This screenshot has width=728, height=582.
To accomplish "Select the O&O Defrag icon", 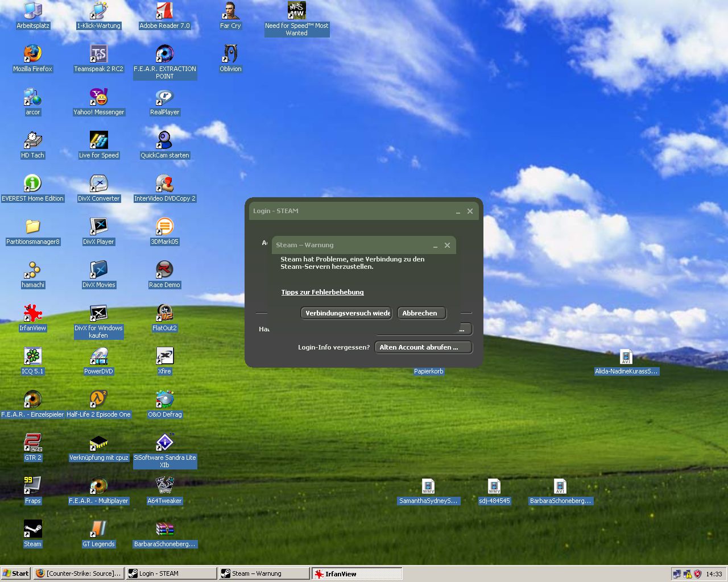I will click(164, 405).
